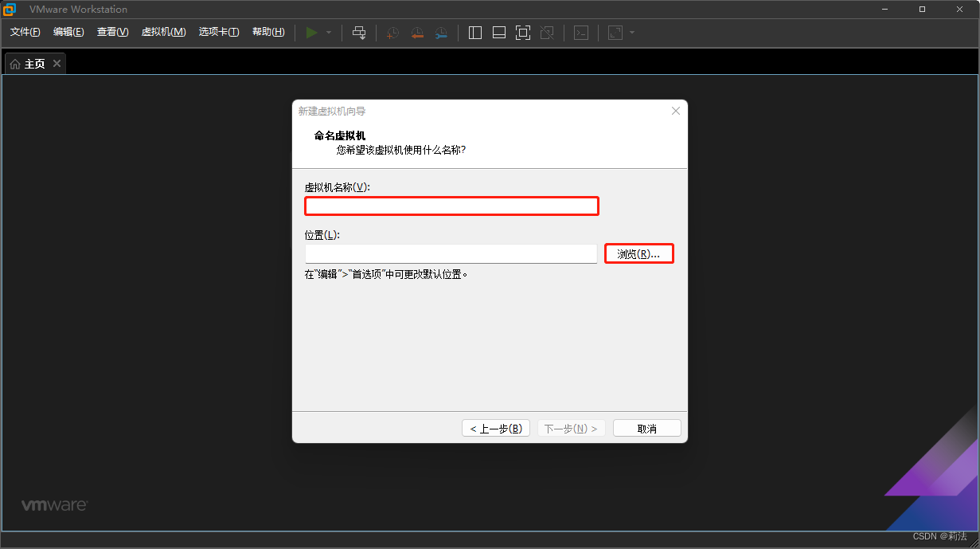This screenshot has height=549, width=980.
Task: Click the console view terminal icon
Action: (582, 33)
